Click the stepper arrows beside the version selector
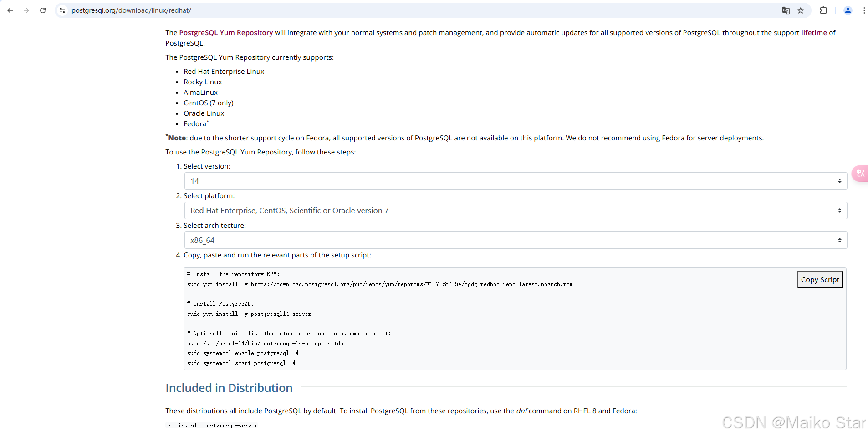This screenshot has height=437, width=868. point(839,180)
